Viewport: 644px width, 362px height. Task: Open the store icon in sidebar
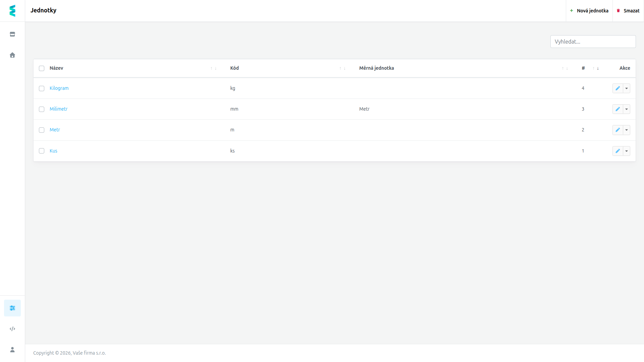12,34
